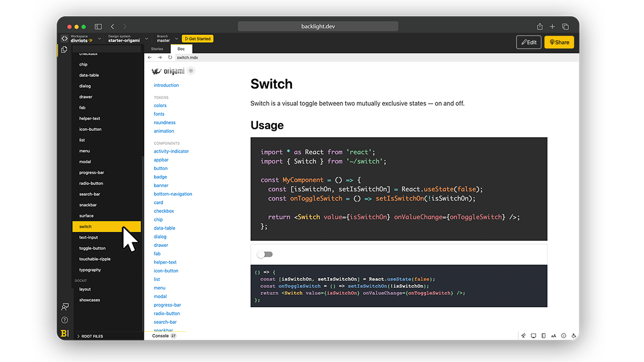Toggle the Switch demo component on

[x=265, y=254]
